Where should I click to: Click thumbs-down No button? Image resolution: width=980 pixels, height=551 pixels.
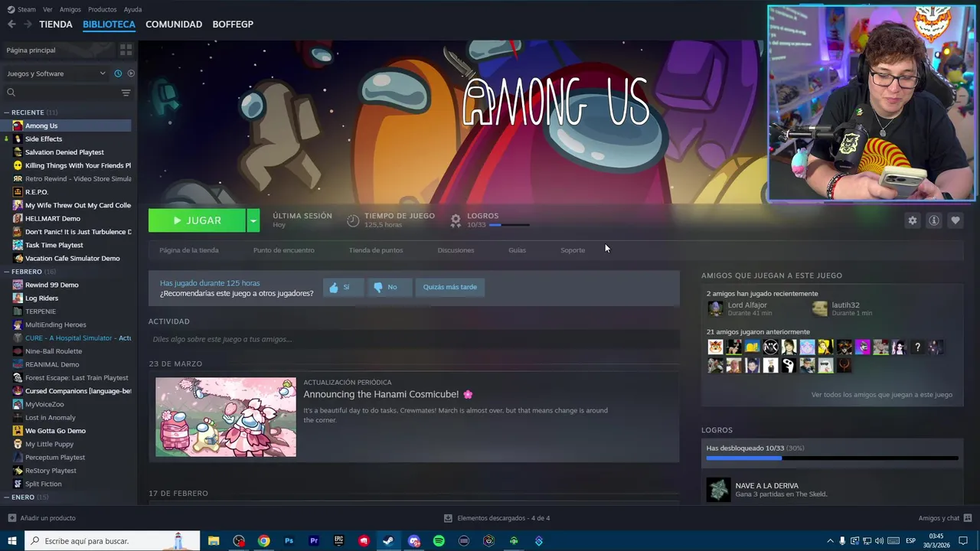coord(388,287)
